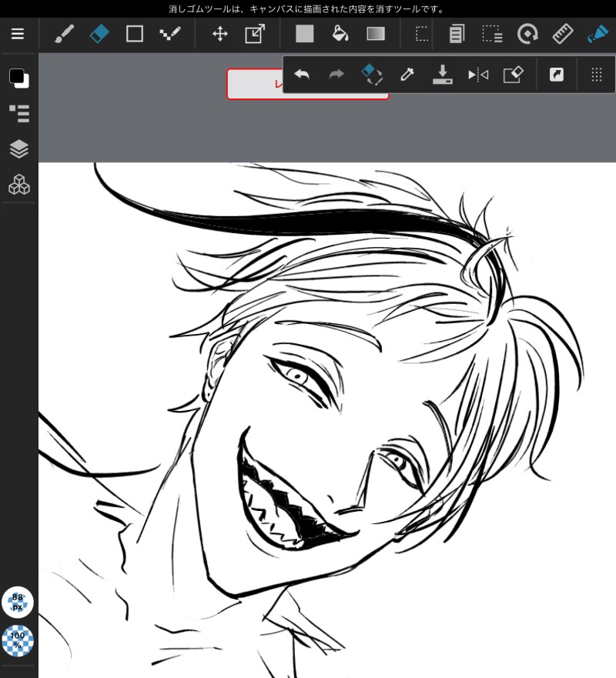616x678 pixels.
Task: Select the Move tool
Action: (219, 34)
